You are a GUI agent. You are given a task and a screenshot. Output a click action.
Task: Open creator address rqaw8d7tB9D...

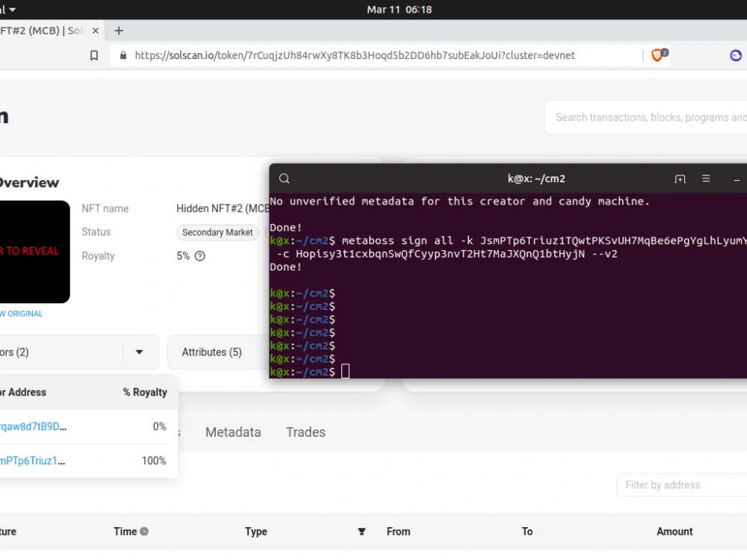(x=33, y=426)
